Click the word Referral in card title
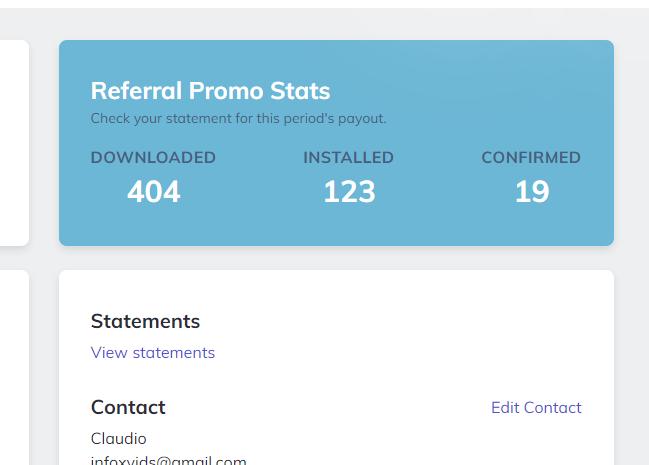The image size is (649, 465). (136, 91)
